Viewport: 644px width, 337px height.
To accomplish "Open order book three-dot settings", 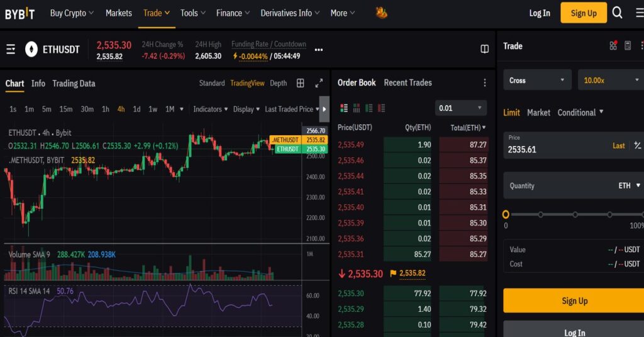I will 485,83.
